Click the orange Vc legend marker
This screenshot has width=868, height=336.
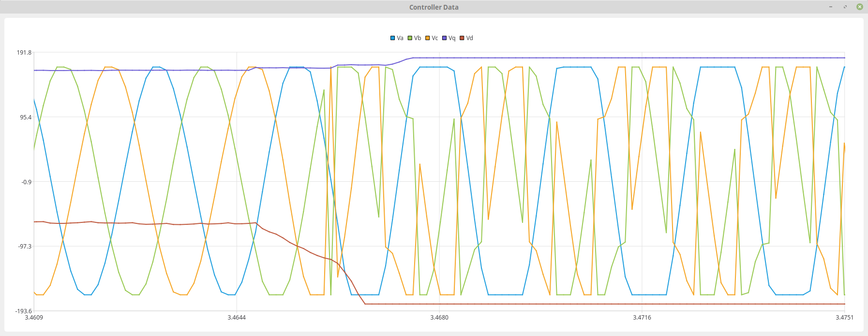tap(428, 38)
